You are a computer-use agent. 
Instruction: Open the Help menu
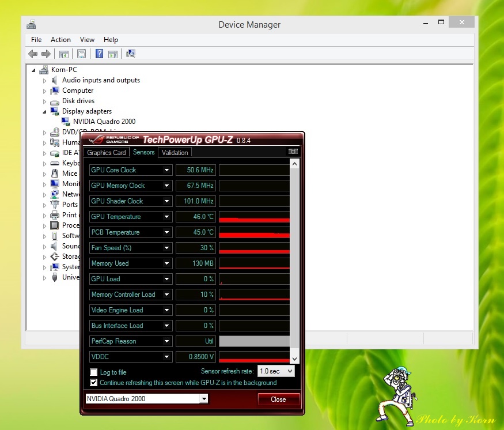pos(111,40)
